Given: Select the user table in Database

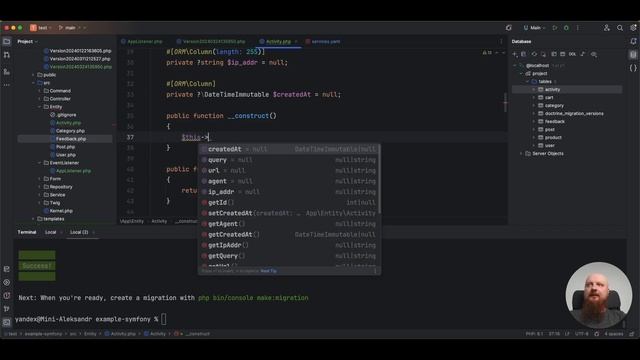Looking at the screenshot, I should tap(549, 146).
